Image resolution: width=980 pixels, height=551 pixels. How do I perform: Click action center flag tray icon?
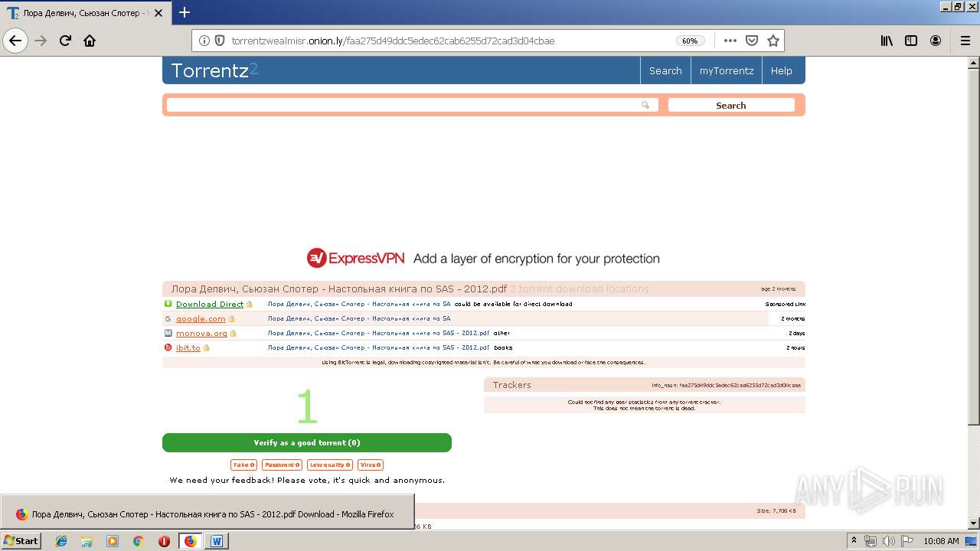pyautogui.click(x=906, y=541)
